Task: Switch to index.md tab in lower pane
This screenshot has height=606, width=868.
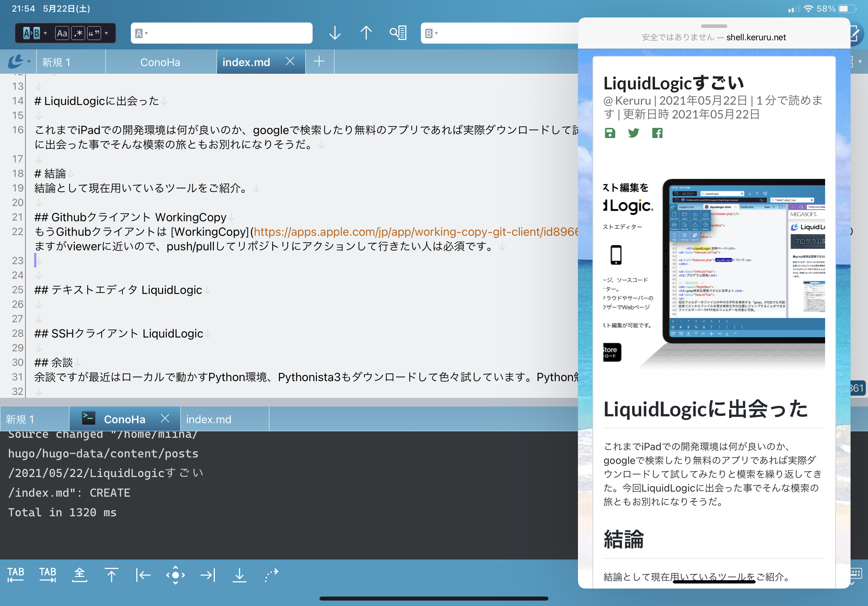Action: [x=209, y=419]
